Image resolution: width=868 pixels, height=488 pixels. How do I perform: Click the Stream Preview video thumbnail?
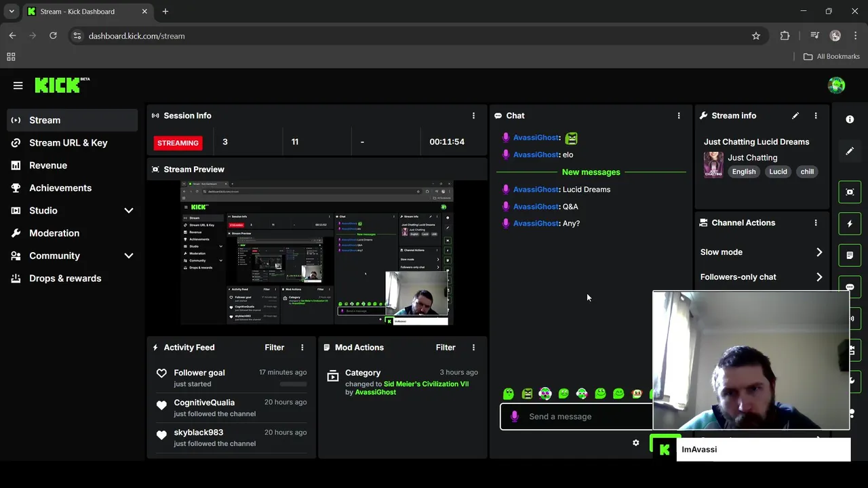(x=317, y=253)
